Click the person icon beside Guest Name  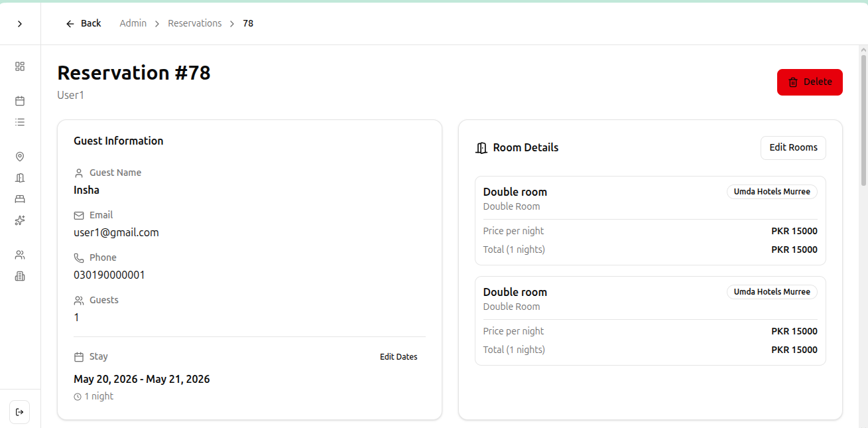(79, 173)
